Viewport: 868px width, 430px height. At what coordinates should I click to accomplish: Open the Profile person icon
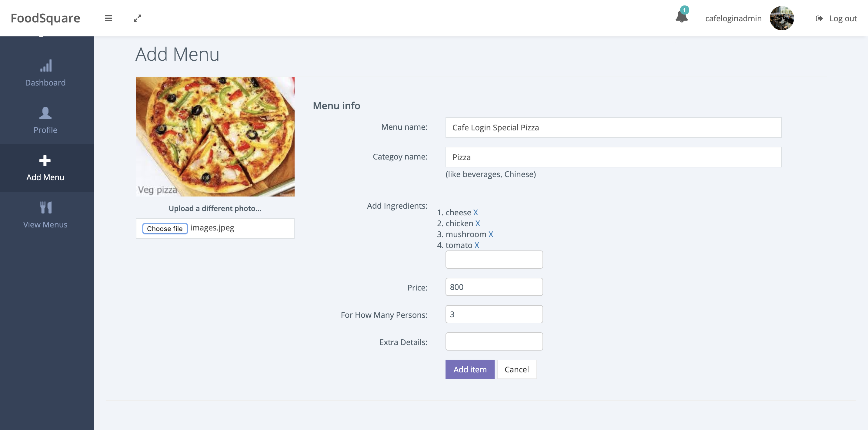(45, 113)
